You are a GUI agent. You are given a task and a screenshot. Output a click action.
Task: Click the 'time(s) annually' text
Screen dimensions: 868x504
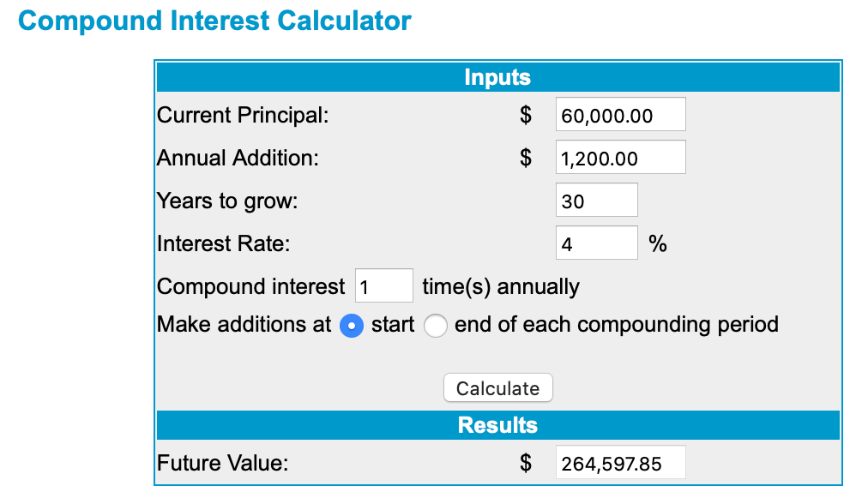[x=501, y=286]
